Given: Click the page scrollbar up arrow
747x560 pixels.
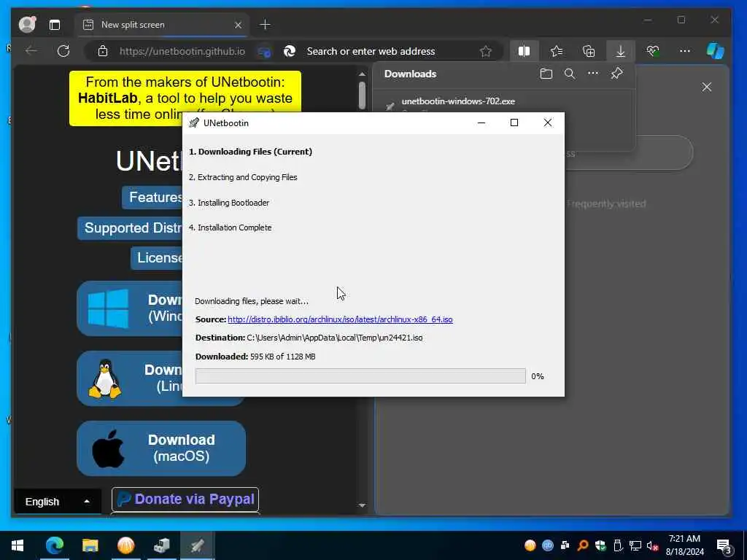Looking at the screenshot, I should point(362,74).
